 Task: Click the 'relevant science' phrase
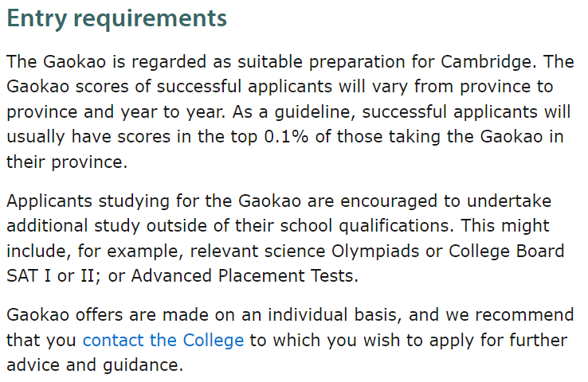(257, 251)
